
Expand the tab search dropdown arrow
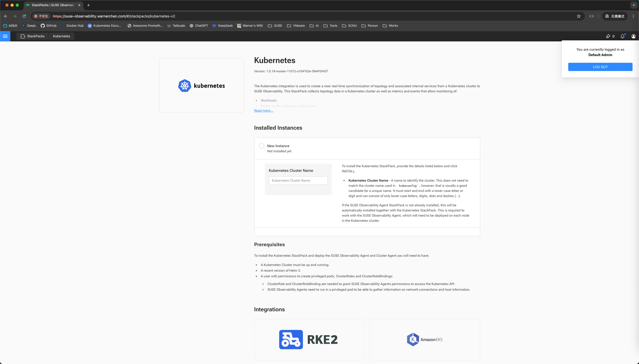[x=634, y=5]
